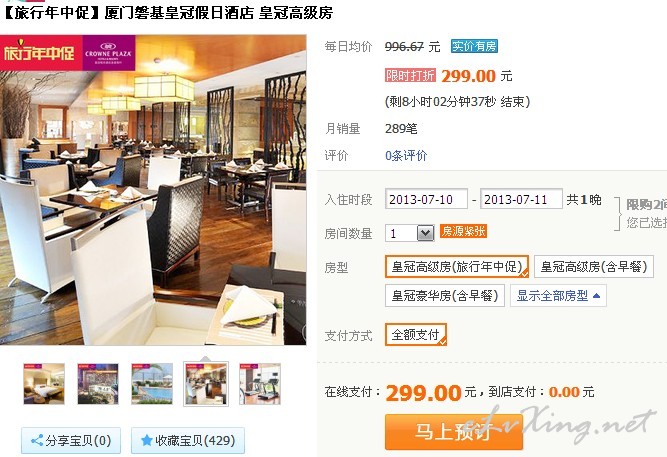Screen dimensions: 667x457
Task: Click the share icon next to 分享宝贝
Action: pos(37,440)
